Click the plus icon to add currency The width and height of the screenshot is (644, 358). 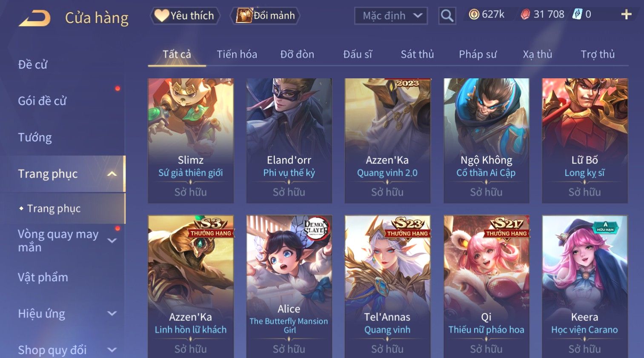pyautogui.click(x=626, y=14)
